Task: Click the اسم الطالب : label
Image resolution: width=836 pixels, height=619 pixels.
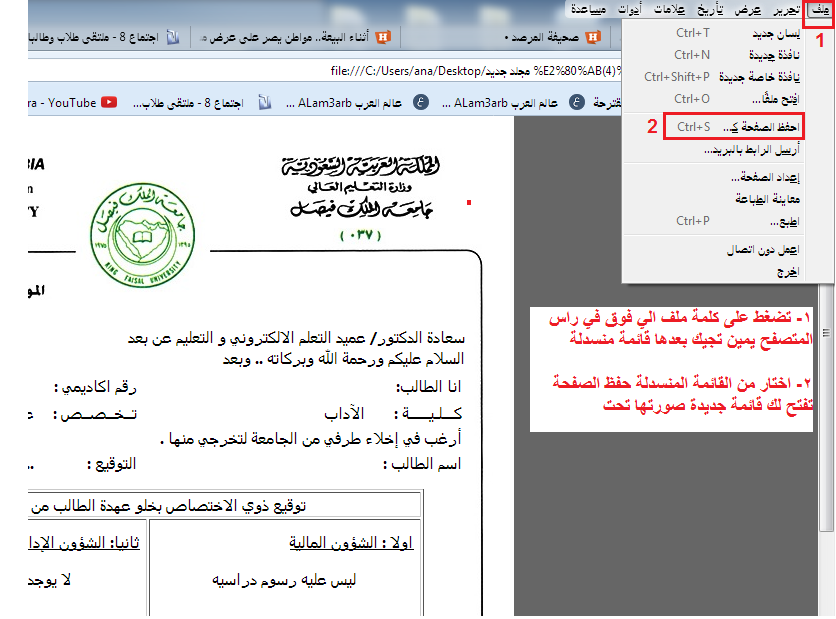Action: [x=422, y=464]
